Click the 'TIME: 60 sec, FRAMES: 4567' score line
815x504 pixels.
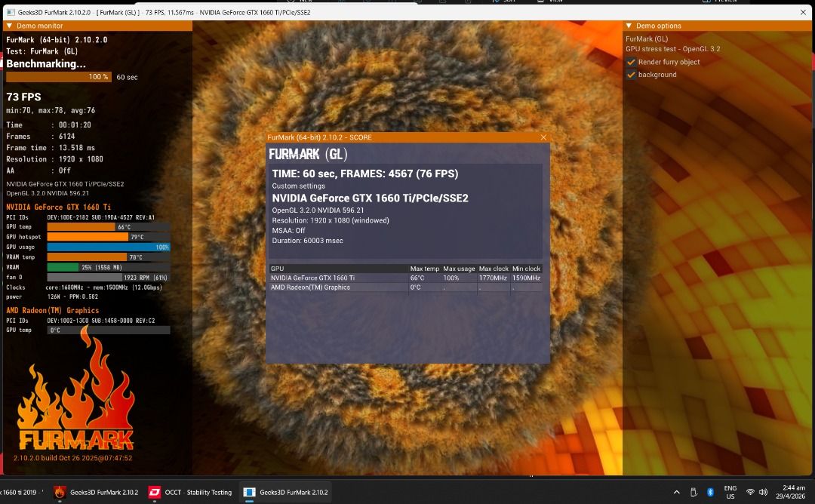click(365, 174)
